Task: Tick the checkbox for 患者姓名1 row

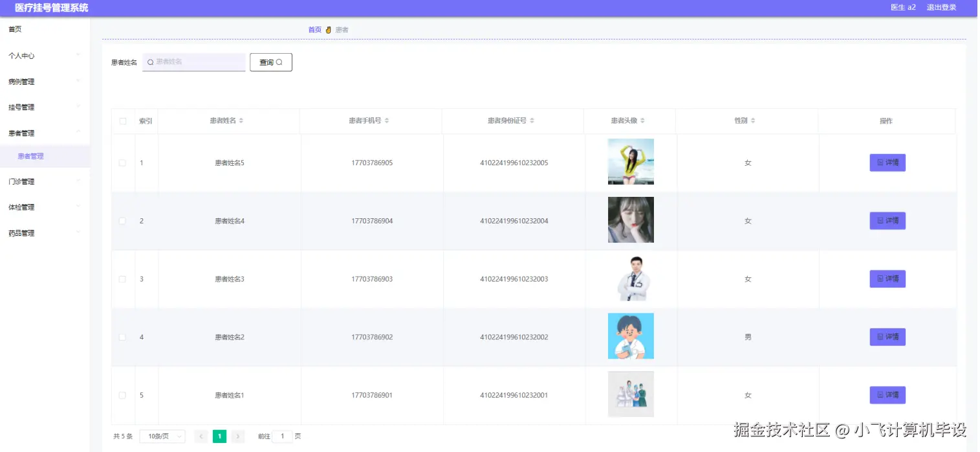Action: coord(122,395)
